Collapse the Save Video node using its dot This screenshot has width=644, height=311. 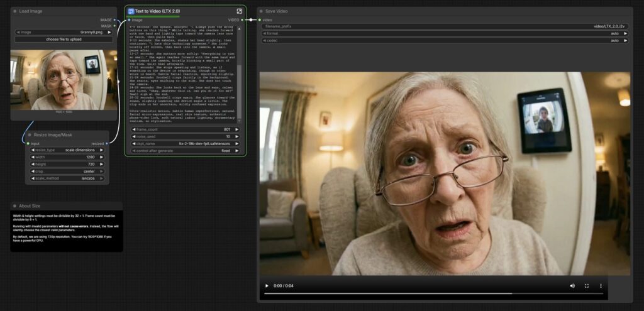[x=261, y=11]
